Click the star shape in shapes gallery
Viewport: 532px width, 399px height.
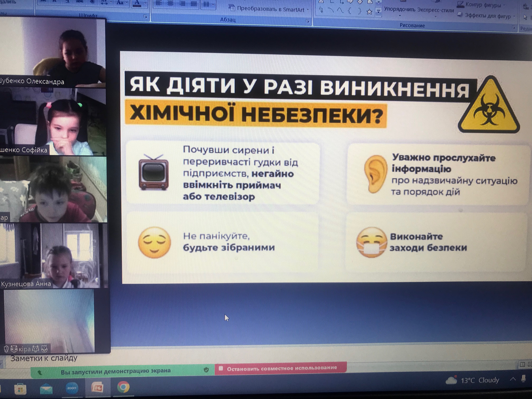coord(369,11)
